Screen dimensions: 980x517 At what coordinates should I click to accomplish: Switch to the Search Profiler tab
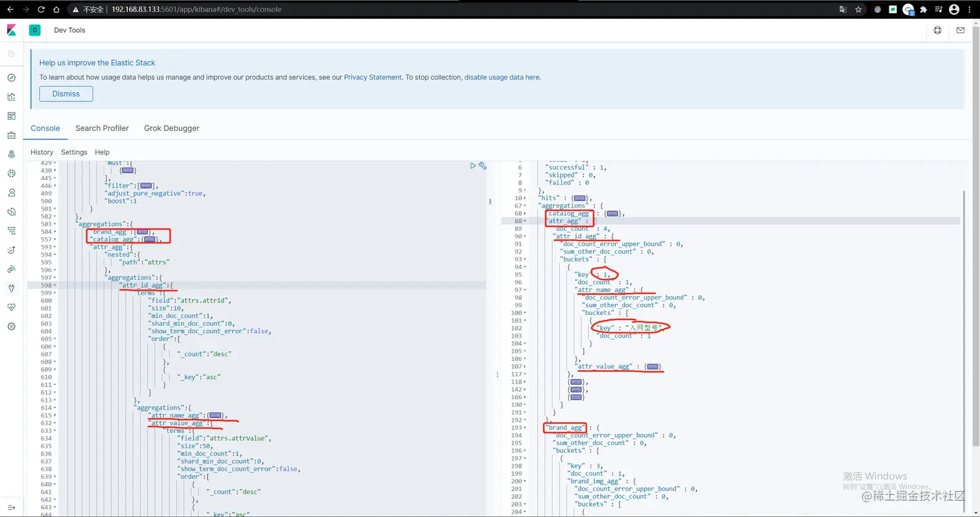102,128
